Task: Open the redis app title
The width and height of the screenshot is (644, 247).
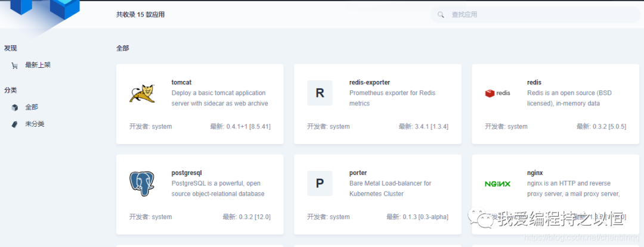Action: coord(534,82)
